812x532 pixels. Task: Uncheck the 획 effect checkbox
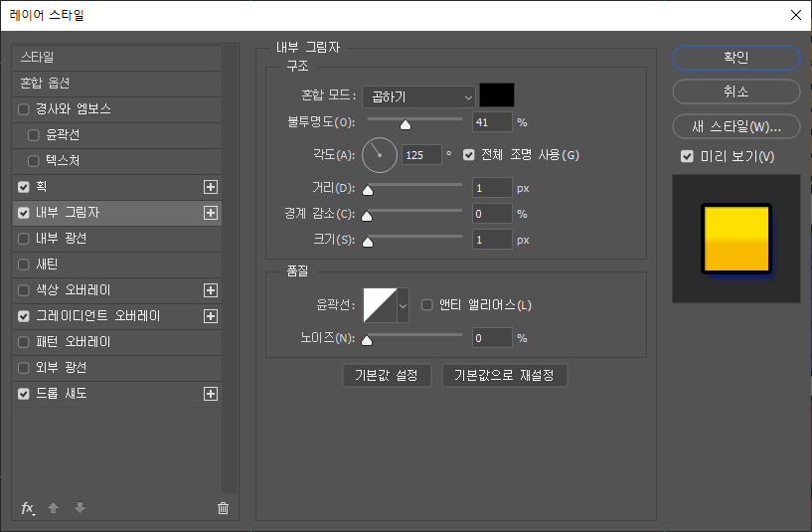pos(23,187)
